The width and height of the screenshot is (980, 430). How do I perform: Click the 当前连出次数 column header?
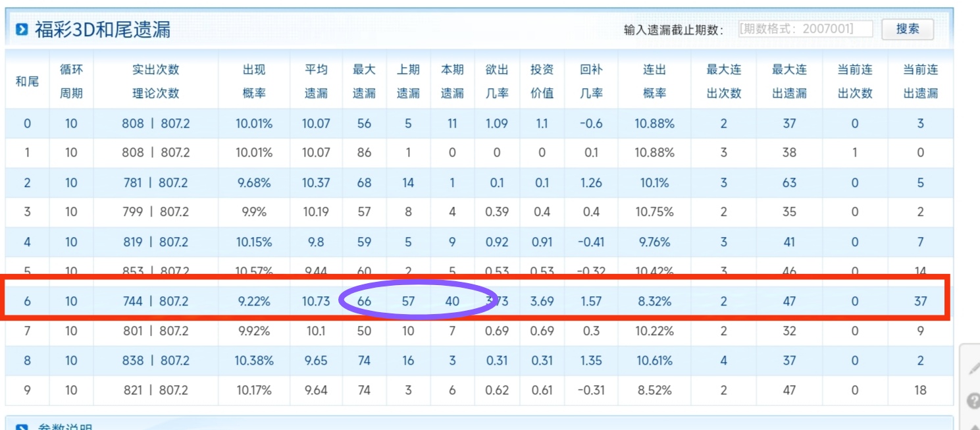(855, 81)
